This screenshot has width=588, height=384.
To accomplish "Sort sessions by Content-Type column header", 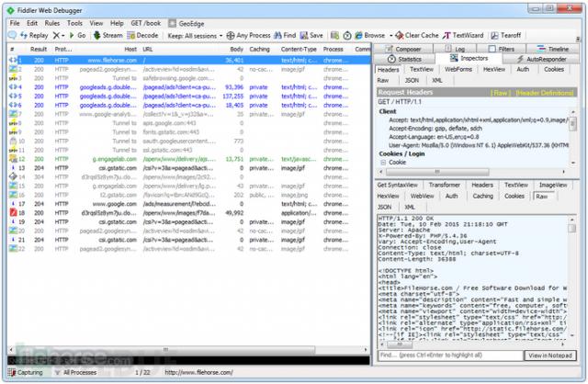I will click(299, 49).
